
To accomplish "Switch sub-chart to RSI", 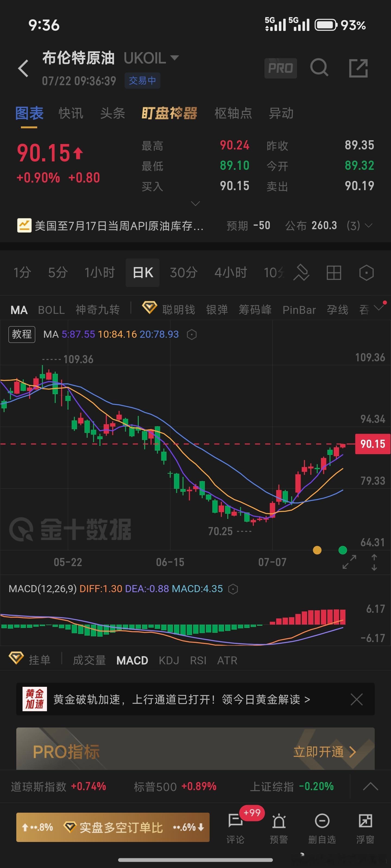I will (198, 660).
